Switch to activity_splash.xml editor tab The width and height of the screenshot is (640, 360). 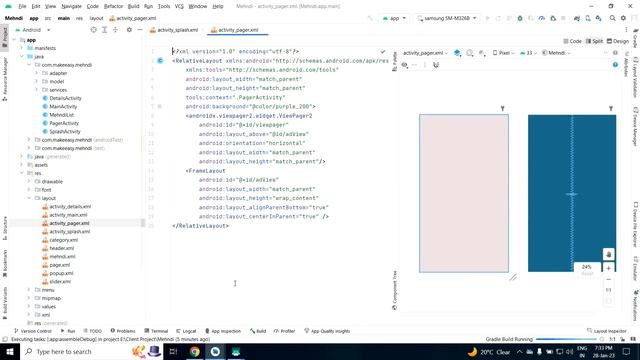point(174,30)
